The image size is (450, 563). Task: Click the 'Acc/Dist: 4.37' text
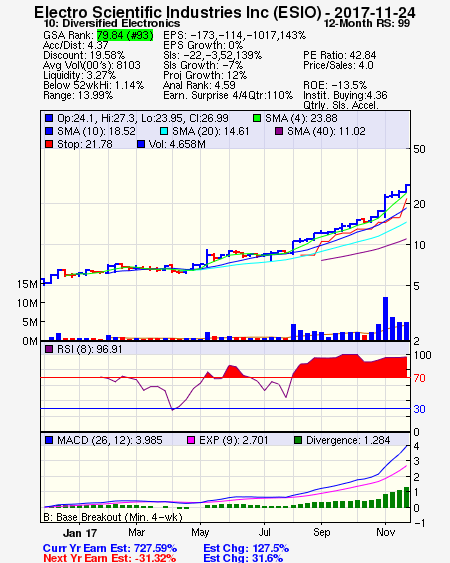pos(75,45)
